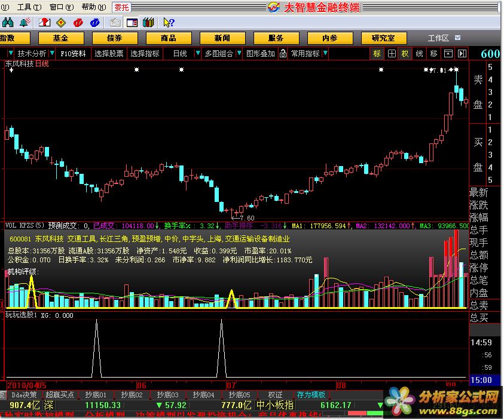
Task: Open the 帮助(H) menu
Action: [93, 7]
